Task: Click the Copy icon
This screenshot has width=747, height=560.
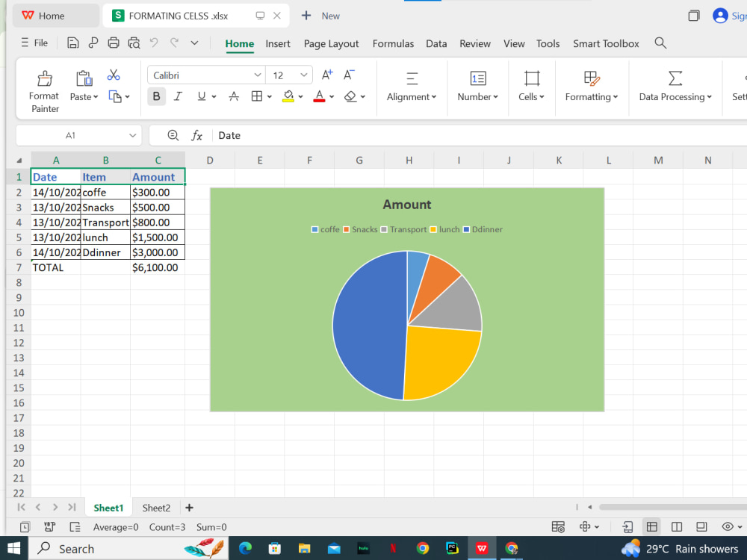Action: point(115,96)
